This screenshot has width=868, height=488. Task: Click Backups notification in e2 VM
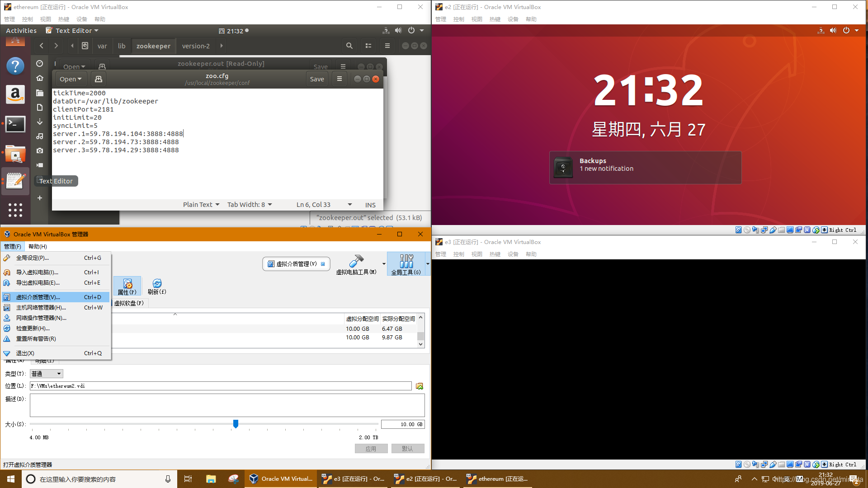pyautogui.click(x=645, y=168)
